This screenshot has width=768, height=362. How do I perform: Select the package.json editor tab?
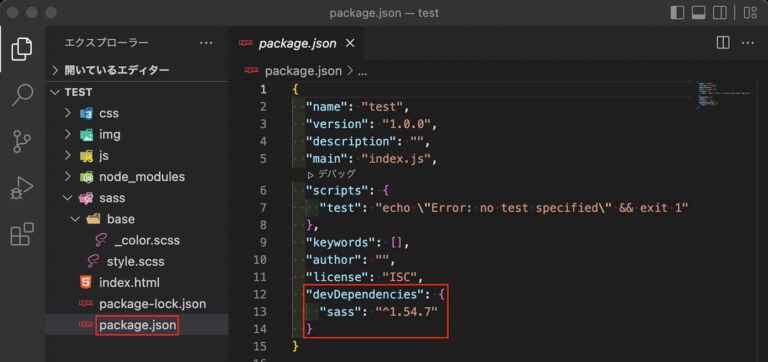pyautogui.click(x=296, y=44)
